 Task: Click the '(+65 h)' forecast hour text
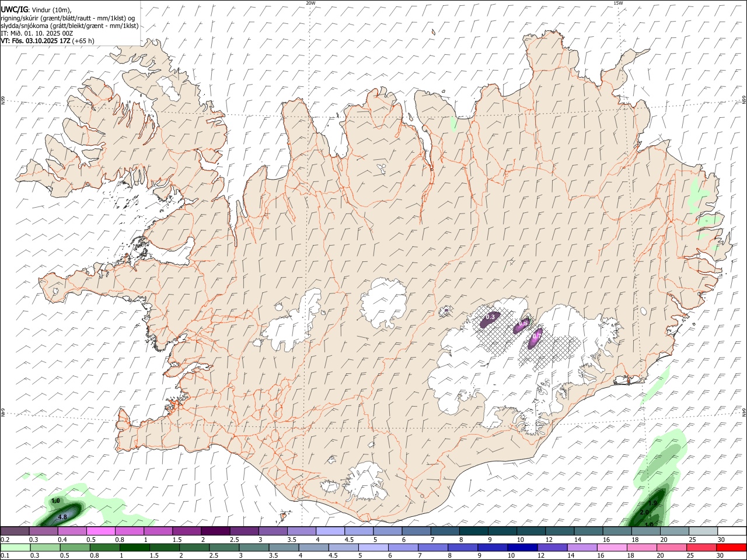[84, 41]
